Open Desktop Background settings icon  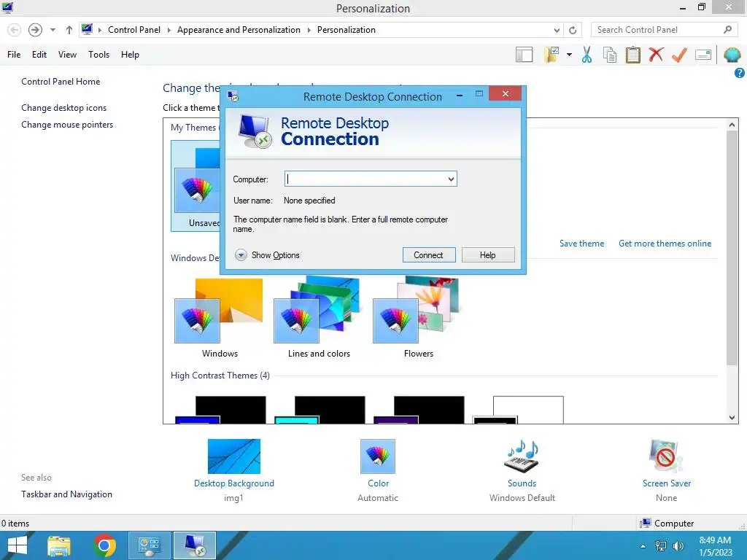[x=234, y=456]
